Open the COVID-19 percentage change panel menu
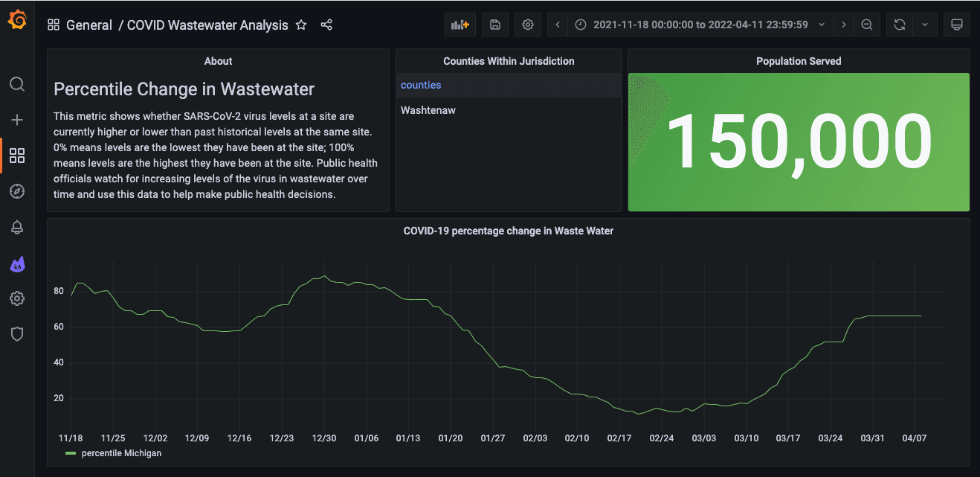980x477 pixels. [x=508, y=231]
